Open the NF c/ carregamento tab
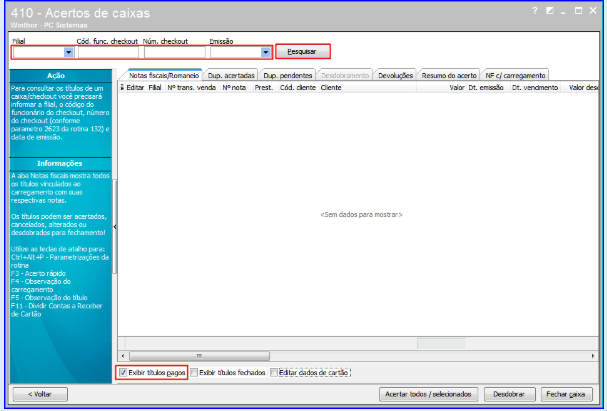607x411 pixels. pos(515,75)
